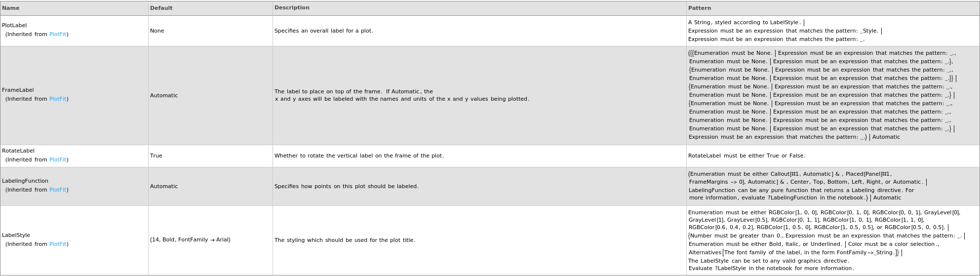Select the LabelingFunction option name
This screenshot has width=980, height=276.
[x=25, y=181]
